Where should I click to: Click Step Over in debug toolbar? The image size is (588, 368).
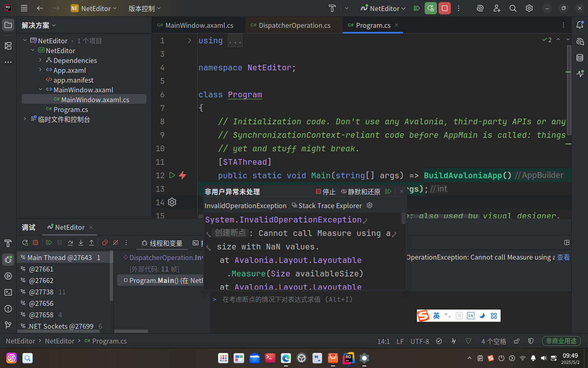point(70,242)
